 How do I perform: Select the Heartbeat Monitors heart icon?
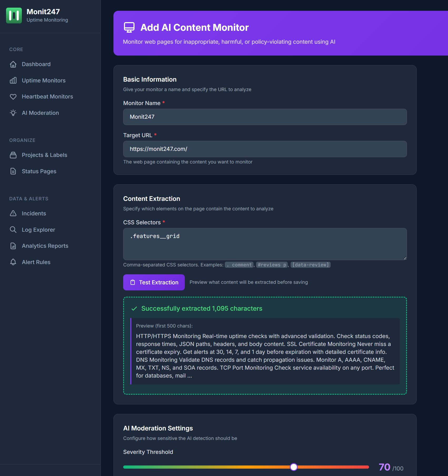pos(13,97)
